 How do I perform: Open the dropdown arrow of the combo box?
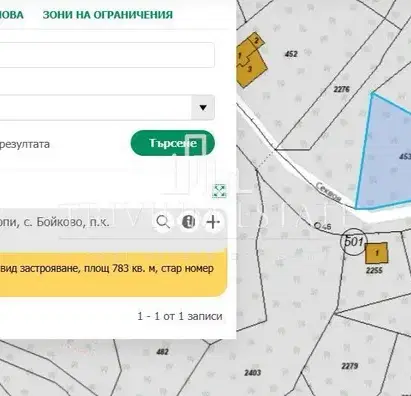pos(203,108)
